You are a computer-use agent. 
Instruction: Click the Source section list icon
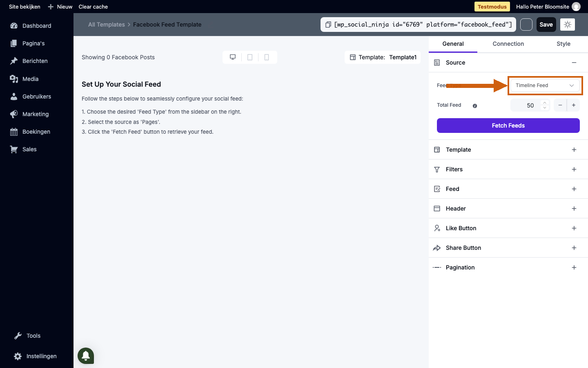[x=437, y=63]
